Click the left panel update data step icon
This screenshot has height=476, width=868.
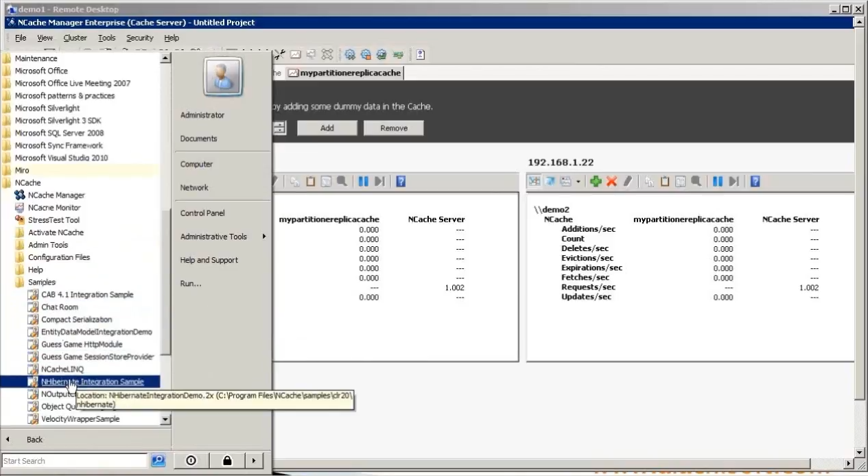click(x=379, y=181)
